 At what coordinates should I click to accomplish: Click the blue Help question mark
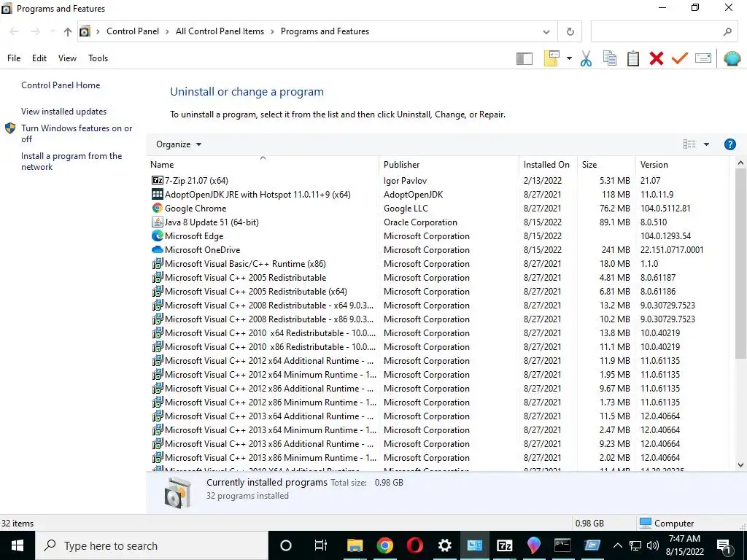pyautogui.click(x=729, y=144)
